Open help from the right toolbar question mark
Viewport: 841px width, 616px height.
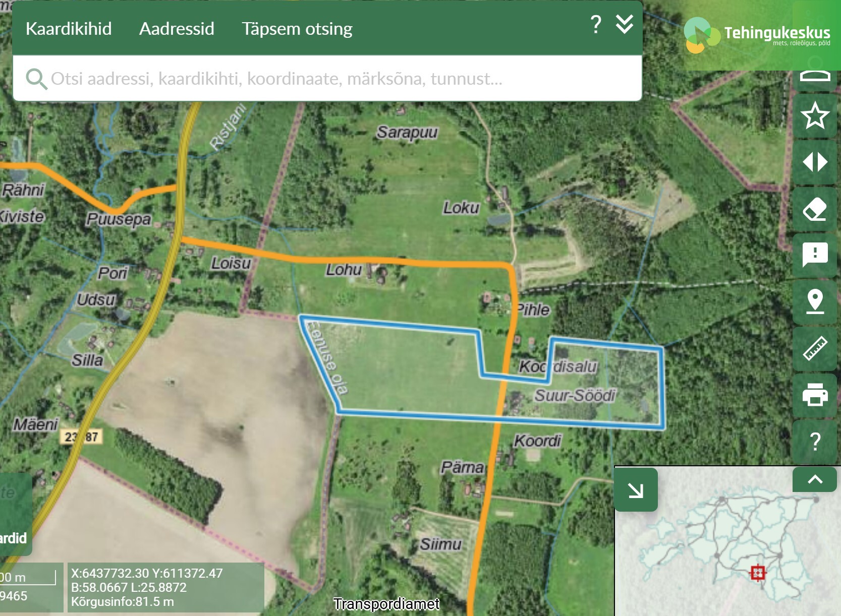(x=814, y=442)
